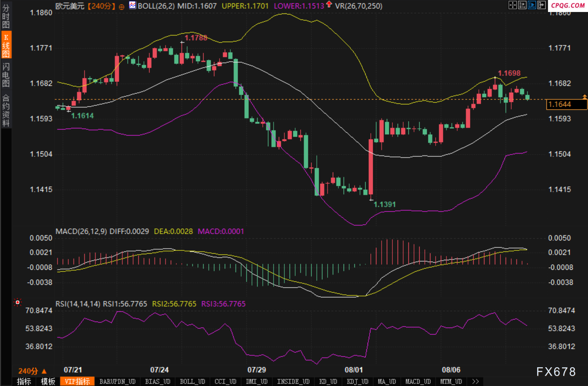This screenshot has height=386, width=588.
Task: Click the 指标 indicators button
Action: tap(24, 382)
